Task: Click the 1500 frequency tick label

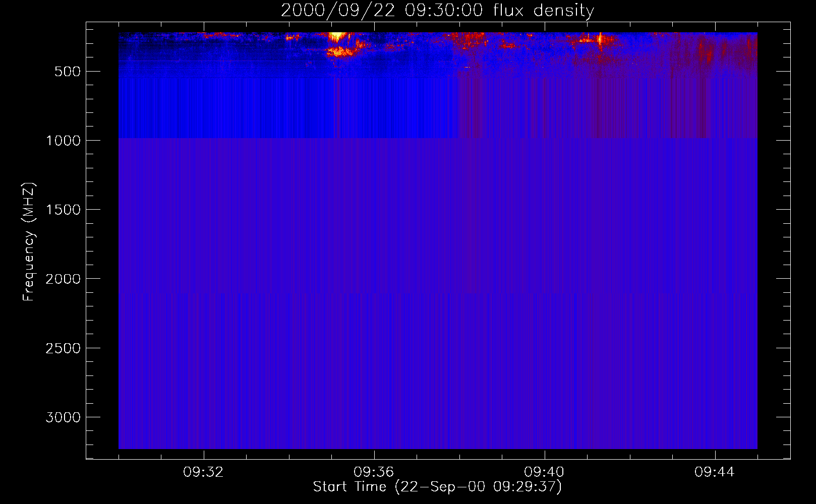Action: click(x=63, y=210)
